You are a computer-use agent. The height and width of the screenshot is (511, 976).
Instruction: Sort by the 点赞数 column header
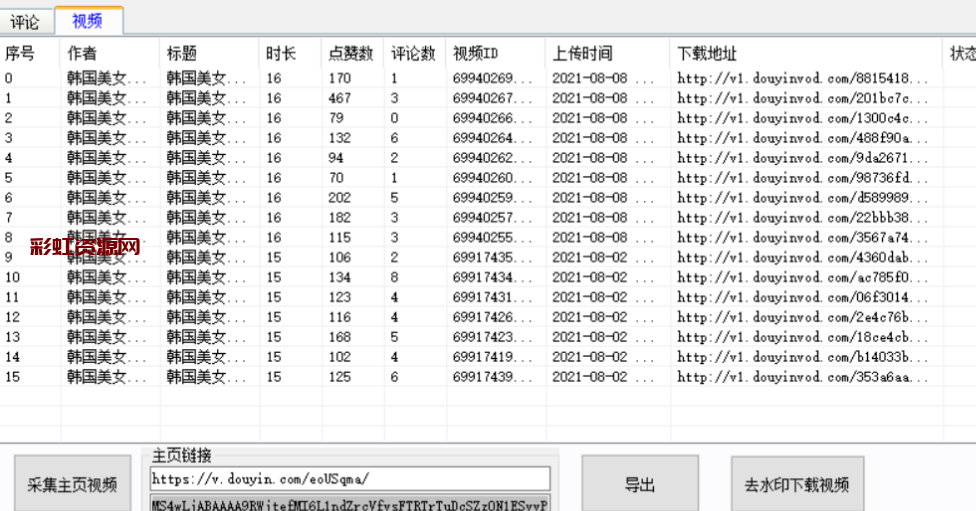(x=352, y=53)
